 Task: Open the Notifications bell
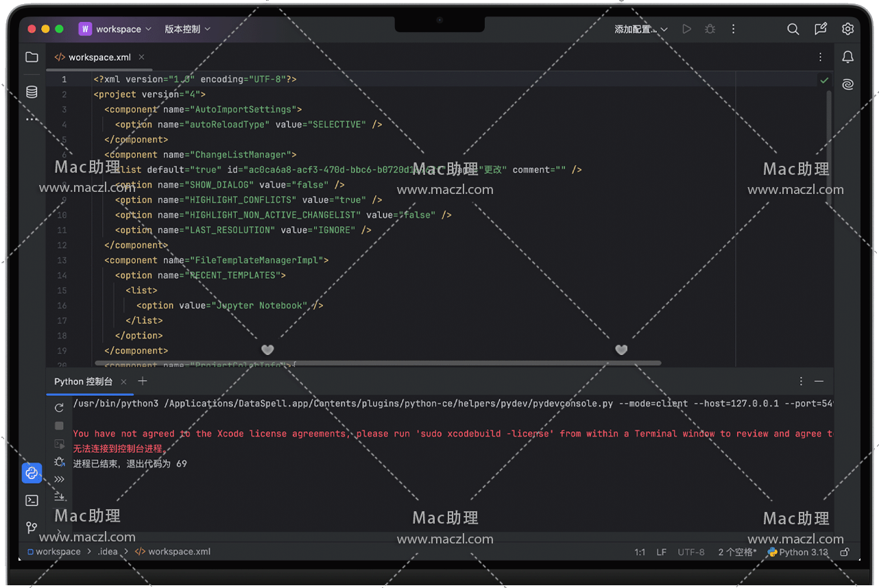point(848,57)
